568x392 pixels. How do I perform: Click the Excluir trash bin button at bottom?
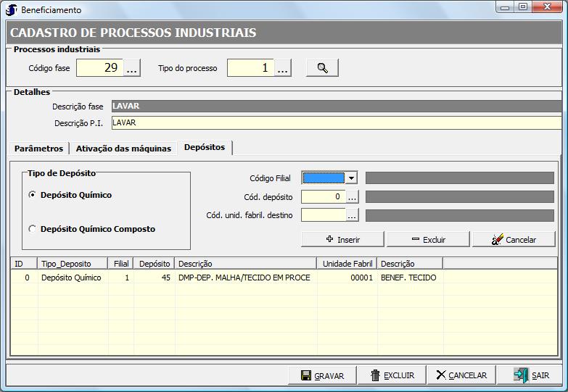click(392, 375)
